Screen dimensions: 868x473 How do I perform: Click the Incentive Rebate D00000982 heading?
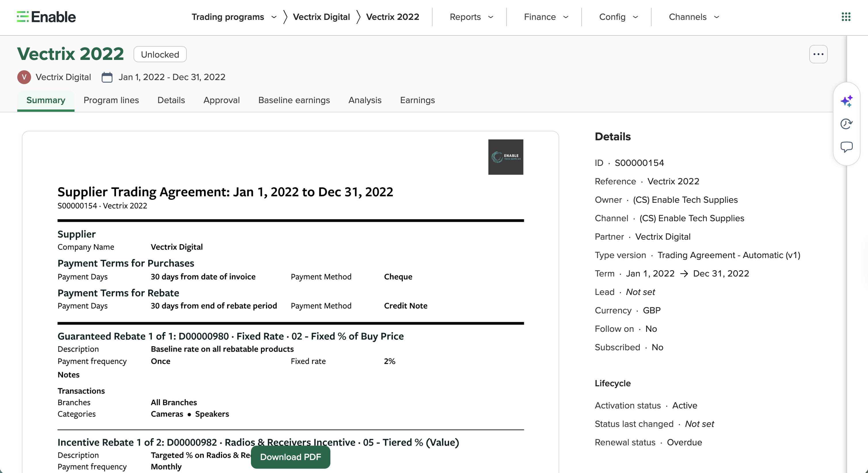click(258, 442)
